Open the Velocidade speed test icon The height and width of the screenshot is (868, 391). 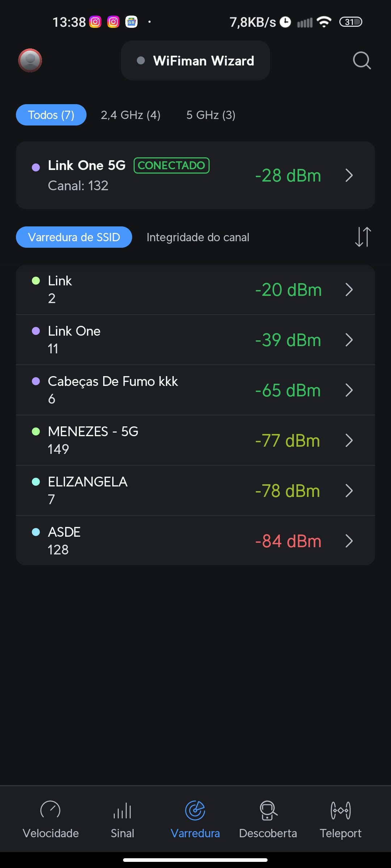(50, 810)
